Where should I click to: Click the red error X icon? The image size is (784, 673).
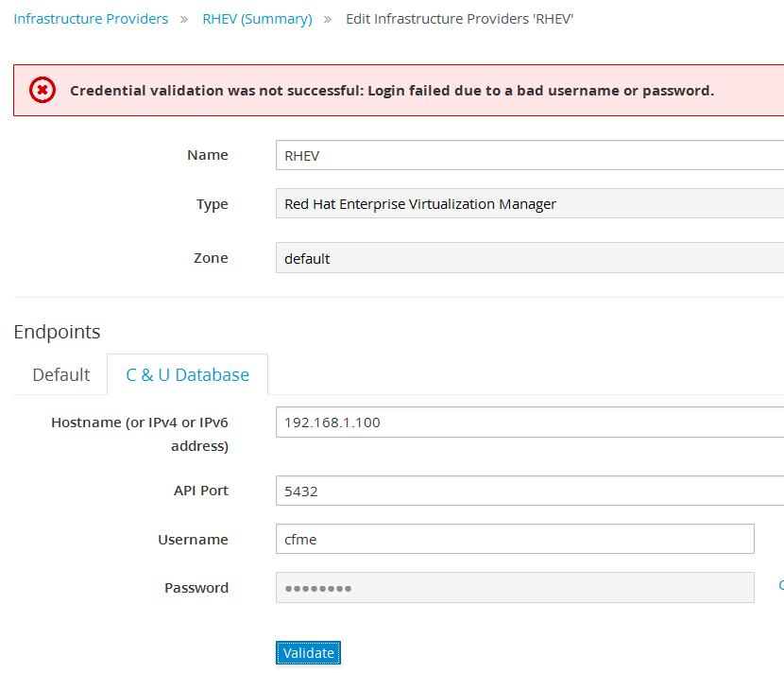42,90
